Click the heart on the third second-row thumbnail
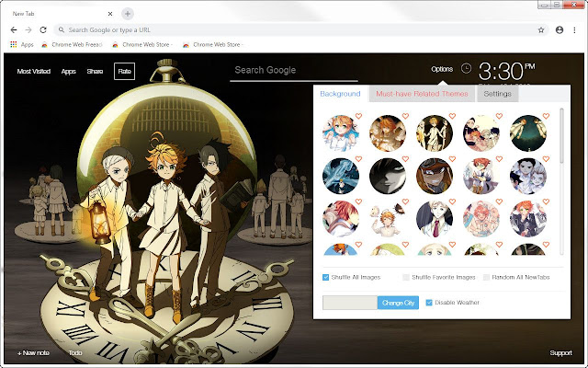588x368 pixels. [x=452, y=159]
